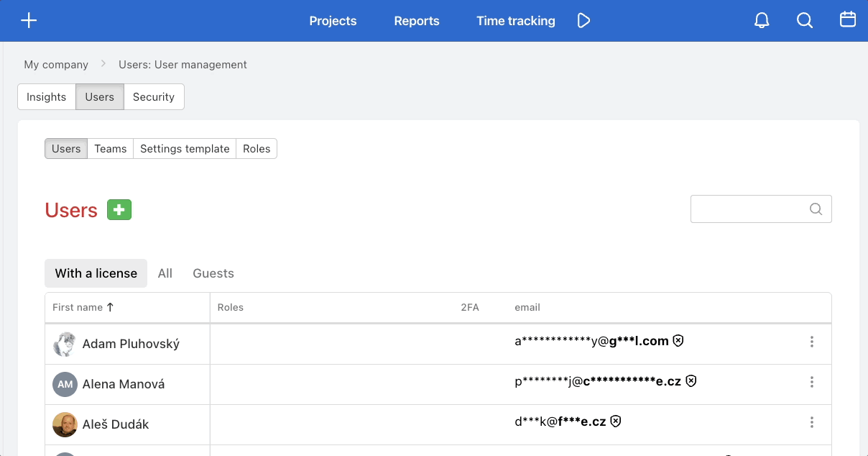Open the Settings template sub-tab
This screenshot has height=456, width=868.
tap(185, 149)
